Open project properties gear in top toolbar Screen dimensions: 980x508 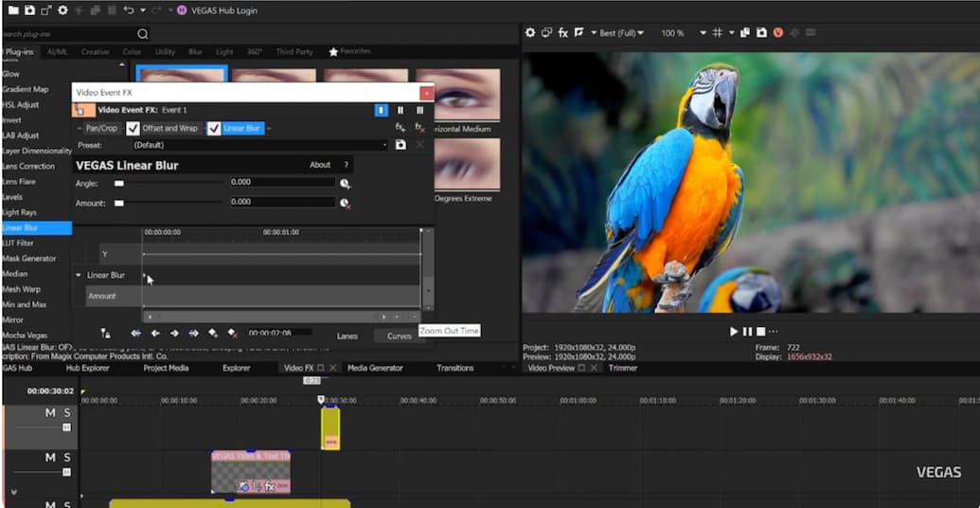[62, 10]
